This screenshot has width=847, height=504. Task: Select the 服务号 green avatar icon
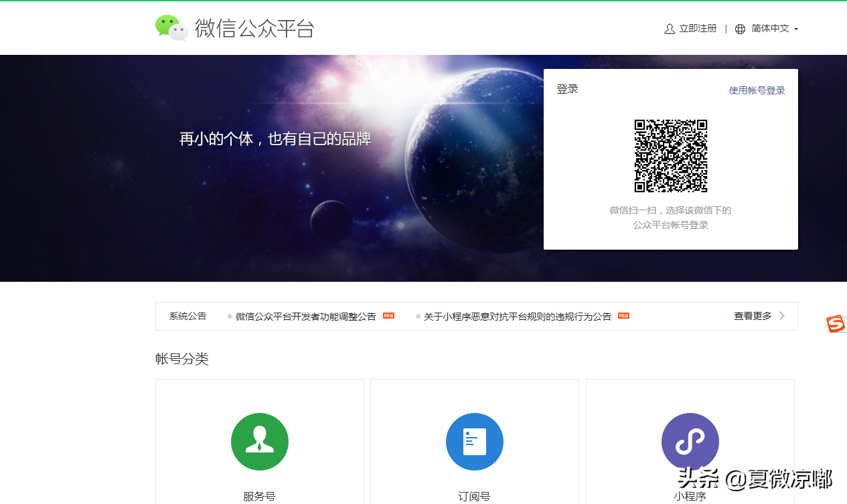[260, 442]
